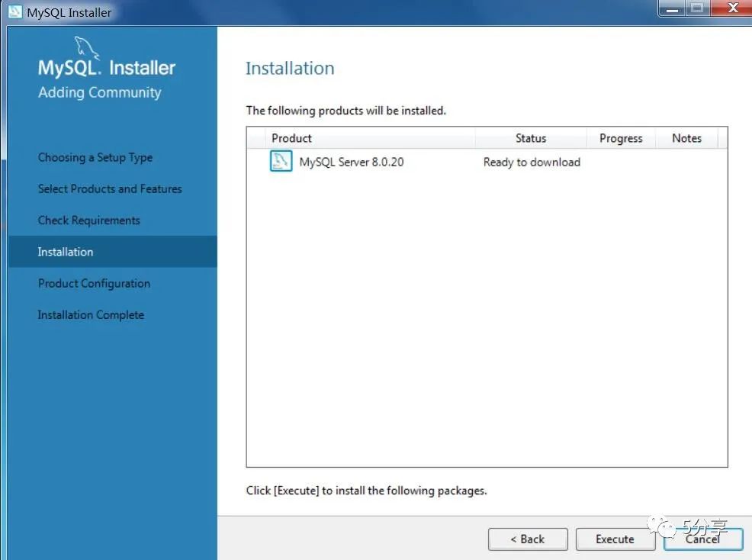Click the Ready to download status text
The width and height of the screenshot is (752, 560).
coord(532,163)
